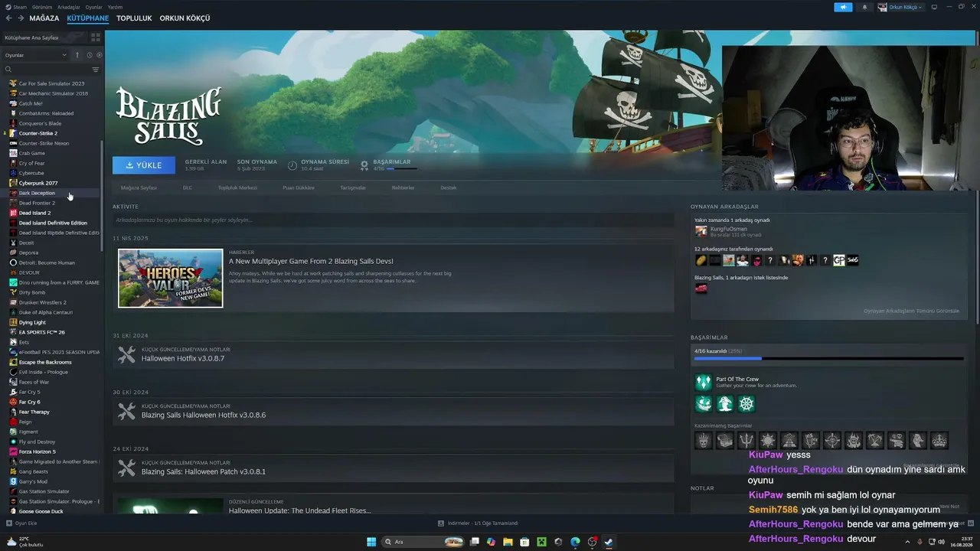The width and height of the screenshot is (980, 551).
Task: Open Forza Horizon 5 in the library list
Action: pos(37,452)
